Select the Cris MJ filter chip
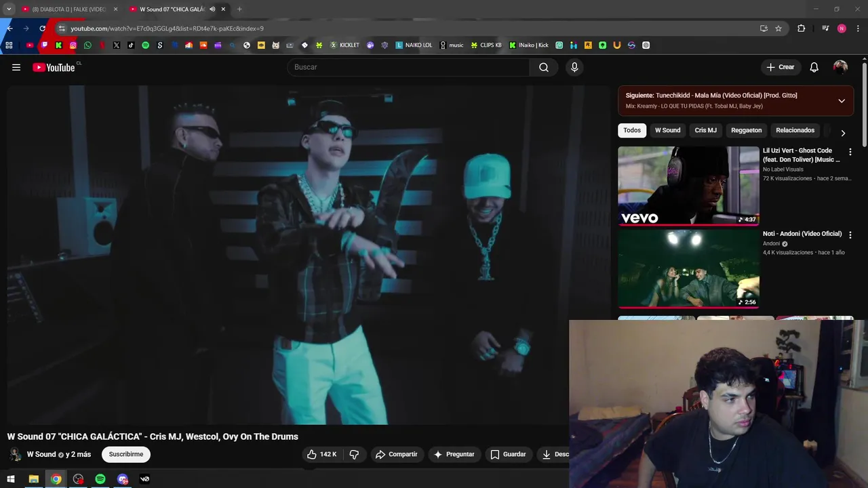The image size is (868, 488). pos(705,130)
